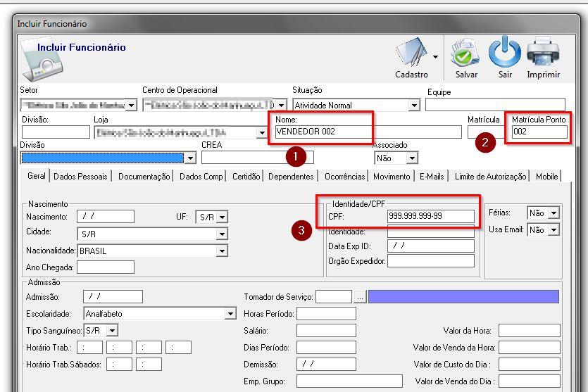
Task: Click the CPF input field
Action: click(431, 216)
